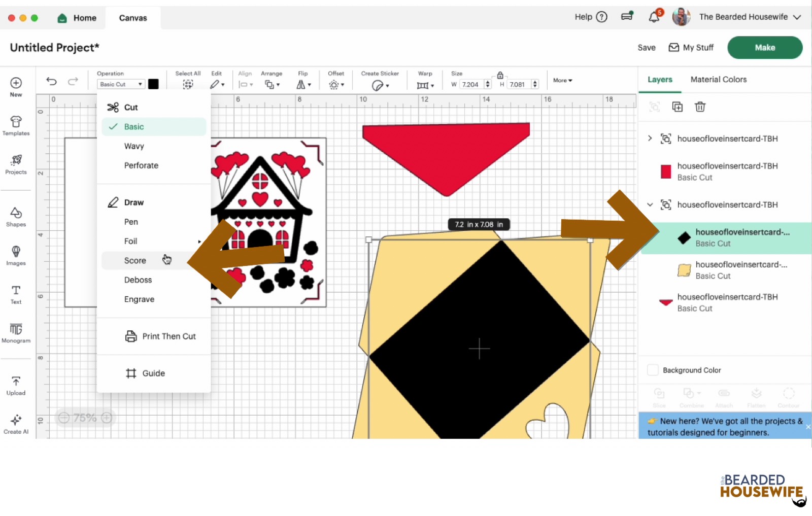Open the Monogram maker

(x=16, y=333)
